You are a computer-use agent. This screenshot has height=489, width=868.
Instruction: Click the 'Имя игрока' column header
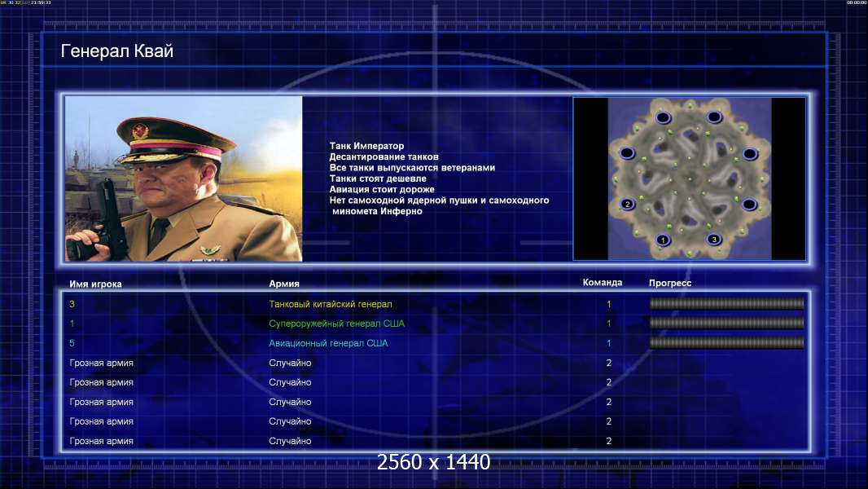pos(95,284)
